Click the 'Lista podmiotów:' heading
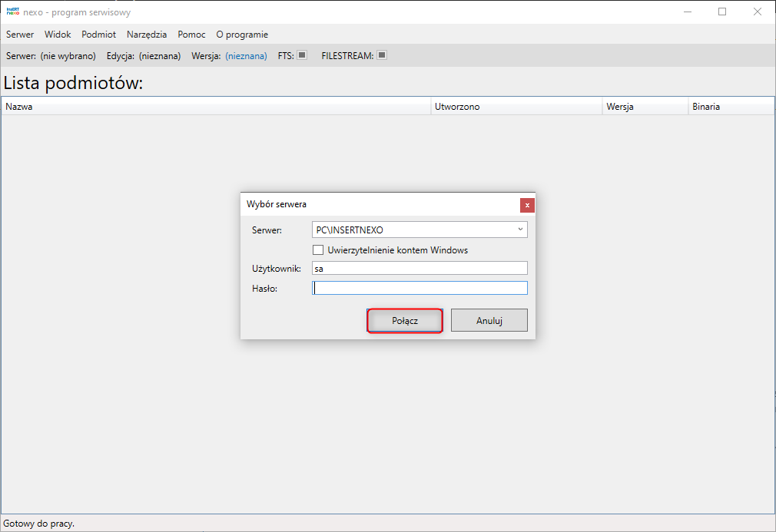 (73, 83)
